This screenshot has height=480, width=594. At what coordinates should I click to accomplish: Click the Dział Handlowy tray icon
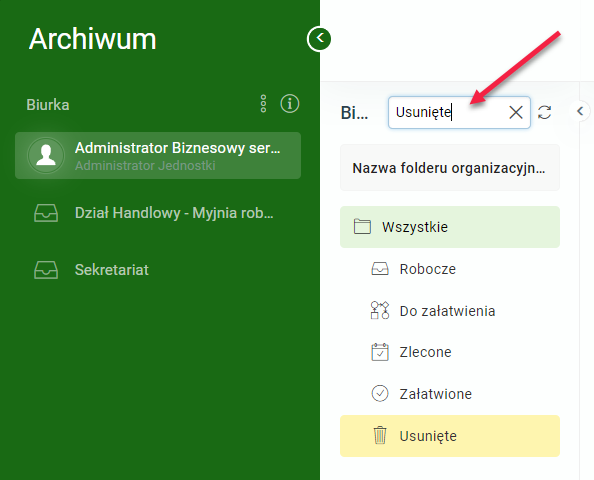point(46,213)
